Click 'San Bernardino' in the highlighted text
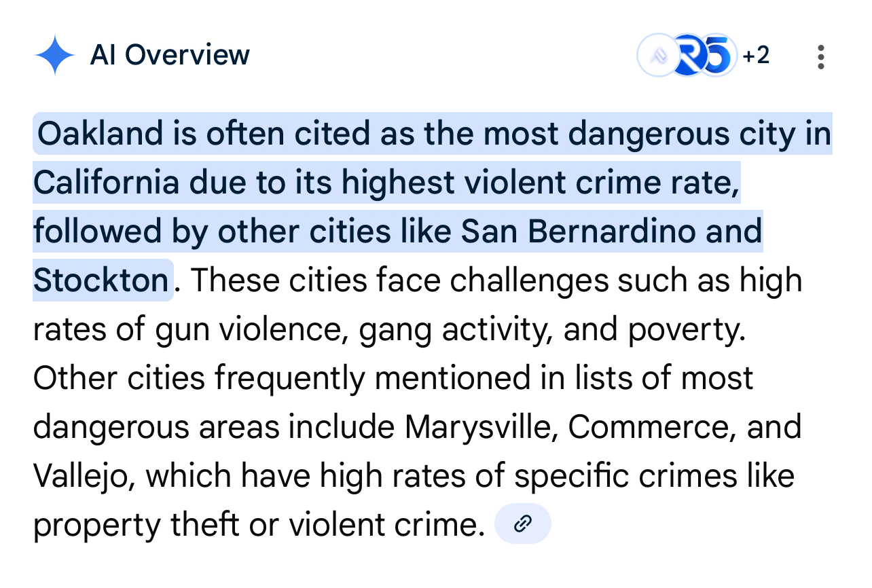Image resolution: width=872 pixels, height=588 pixels. pos(579,232)
